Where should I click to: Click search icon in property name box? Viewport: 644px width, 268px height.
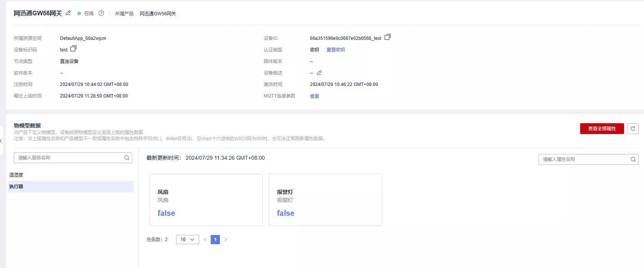tap(633, 159)
